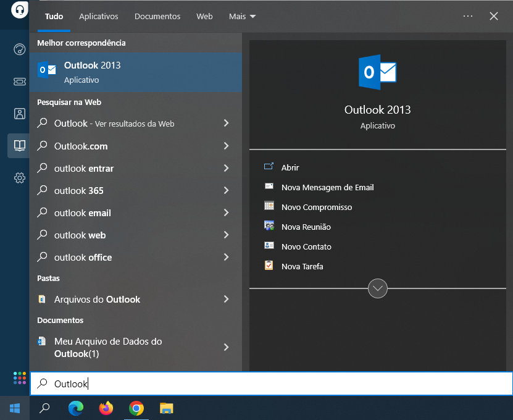Expand the outlook entrar suggestion arrow

pos(226,168)
